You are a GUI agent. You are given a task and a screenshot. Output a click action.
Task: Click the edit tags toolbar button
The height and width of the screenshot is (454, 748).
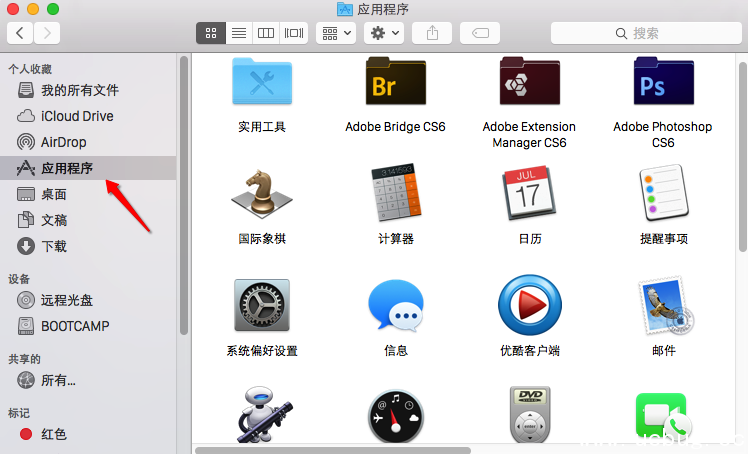pos(480,33)
